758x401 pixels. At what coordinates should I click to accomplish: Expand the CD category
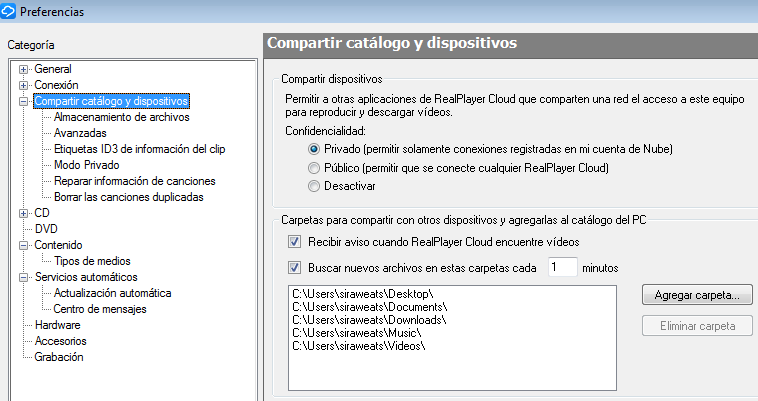point(23,213)
